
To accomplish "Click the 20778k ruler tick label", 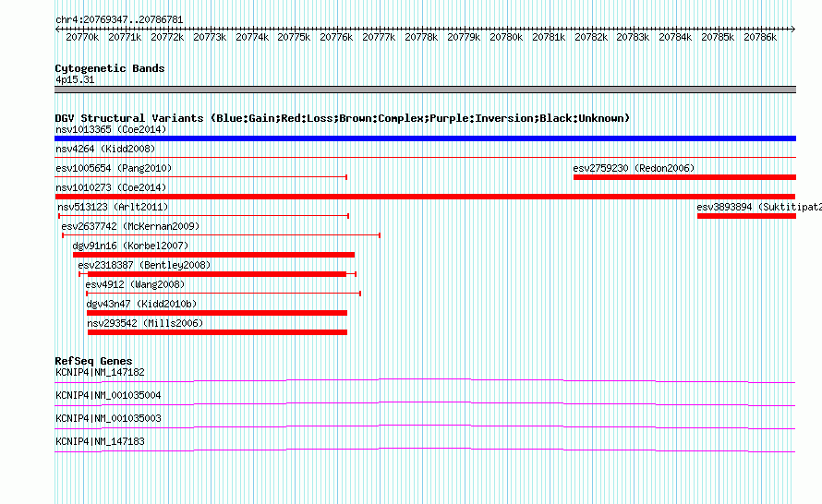I will coord(421,37).
